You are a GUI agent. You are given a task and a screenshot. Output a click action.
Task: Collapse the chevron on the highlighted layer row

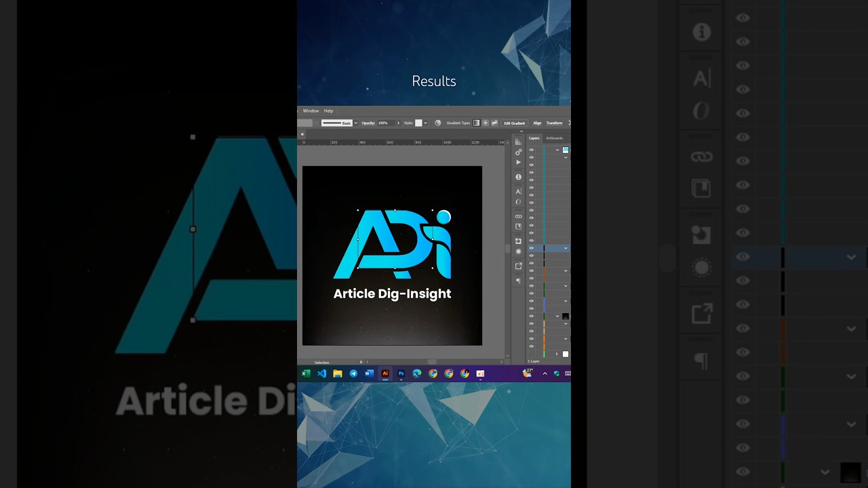point(566,248)
